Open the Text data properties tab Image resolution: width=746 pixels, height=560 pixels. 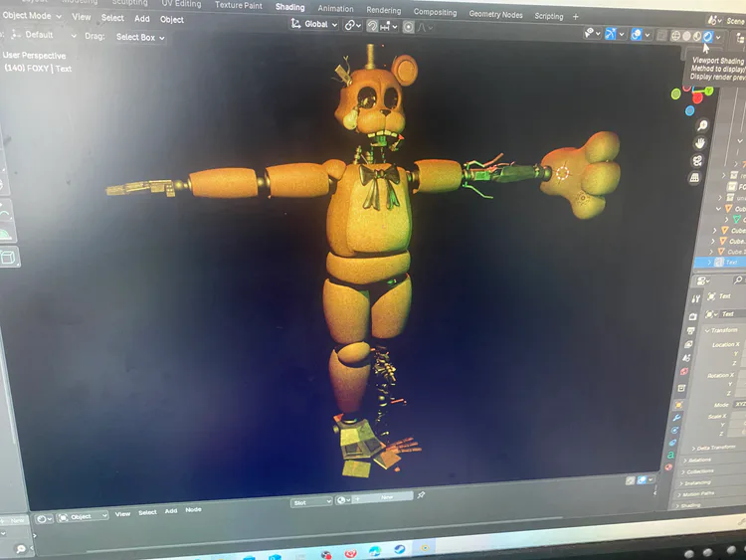click(x=670, y=455)
